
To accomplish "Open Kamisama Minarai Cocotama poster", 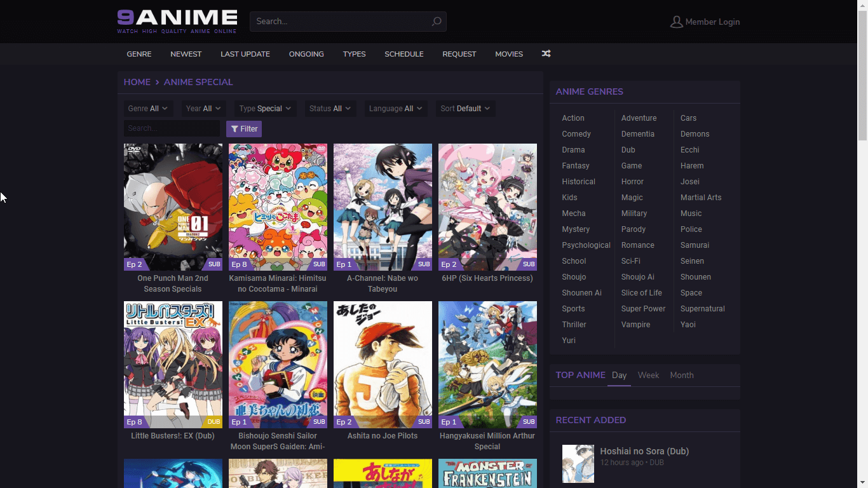I will [x=278, y=207].
